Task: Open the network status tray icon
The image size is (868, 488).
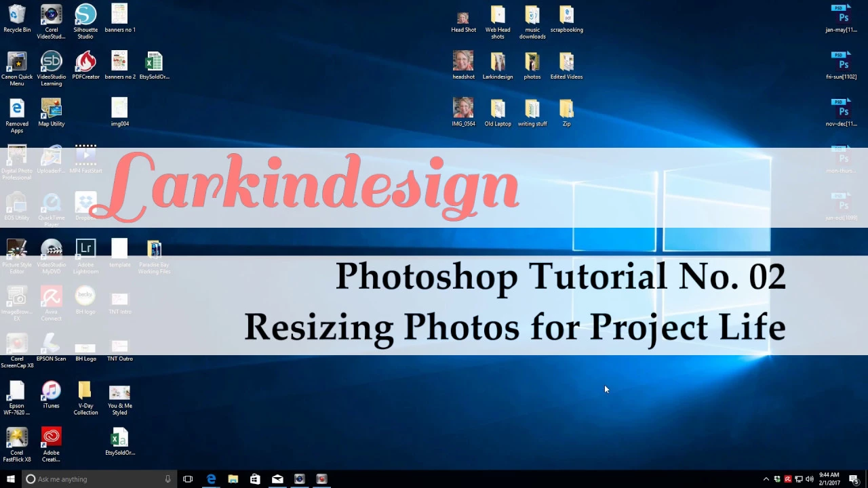Action: pos(799,479)
